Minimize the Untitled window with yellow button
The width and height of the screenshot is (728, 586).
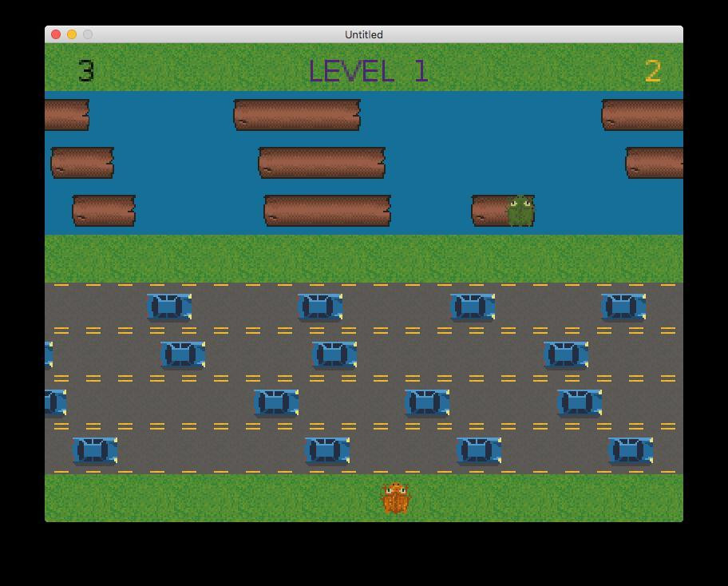(x=72, y=34)
